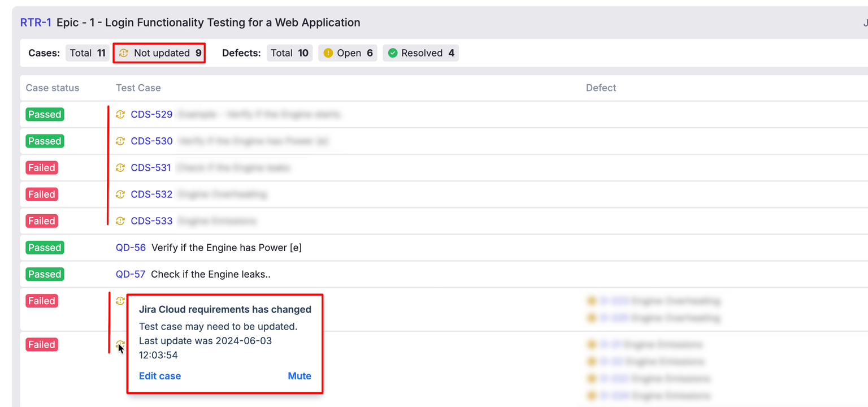This screenshot has height=407, width=868.
Task: Select the Total 10 defects badge
Action: (289, 53)
